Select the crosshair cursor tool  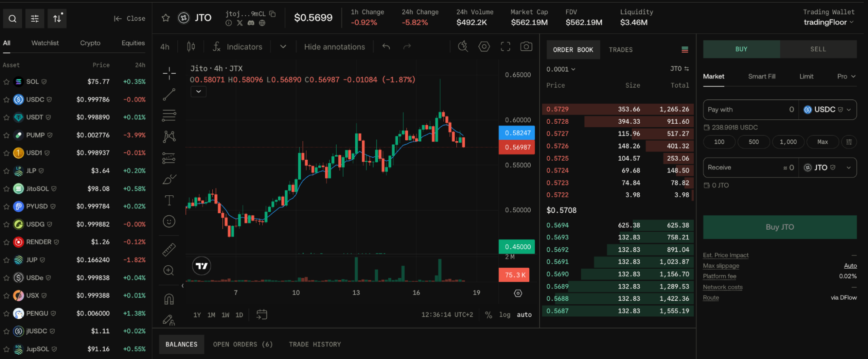(169, 73)
